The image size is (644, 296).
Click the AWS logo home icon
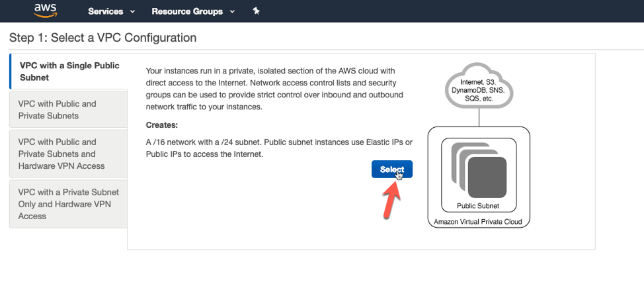(x=46, y=11)
